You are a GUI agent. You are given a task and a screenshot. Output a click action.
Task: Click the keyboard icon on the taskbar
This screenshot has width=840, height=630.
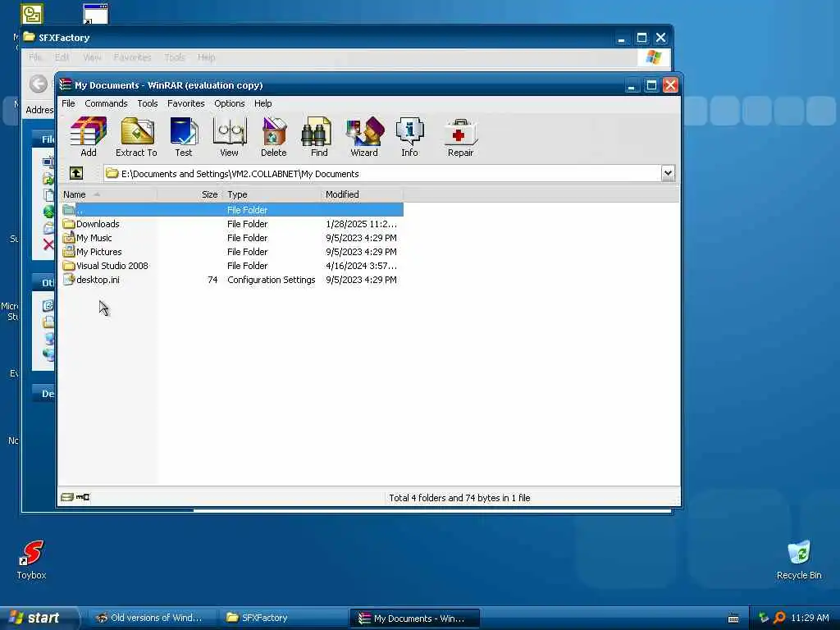point(733,619)
